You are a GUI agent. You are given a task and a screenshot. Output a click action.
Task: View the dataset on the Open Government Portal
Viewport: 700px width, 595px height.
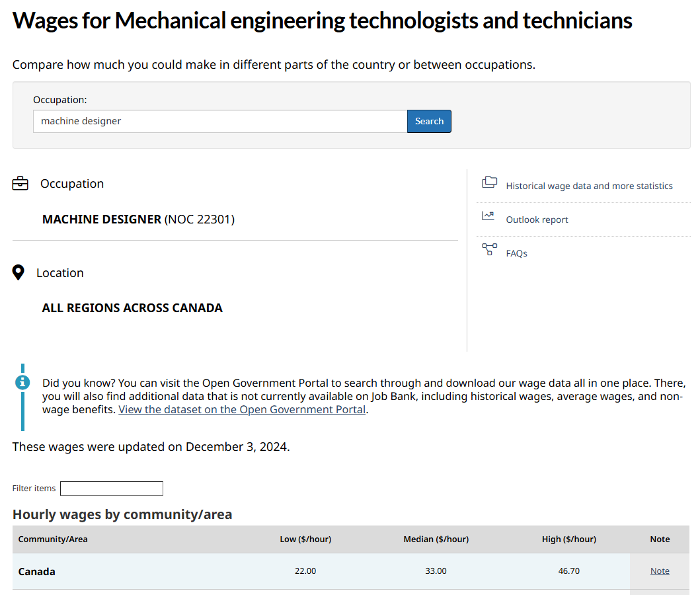(242, 410)
